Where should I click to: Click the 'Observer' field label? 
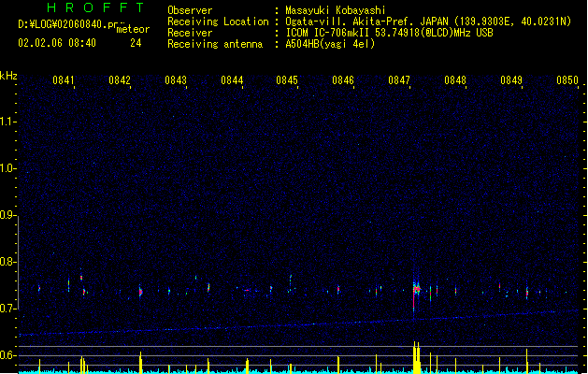(190, 10)
